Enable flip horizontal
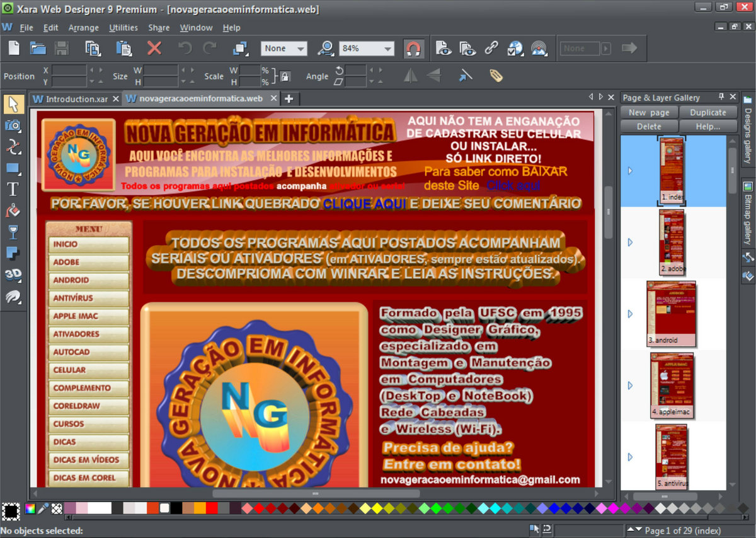Viewport: 756px width, 538px height. pyautogui.click(x=410, y=76)
